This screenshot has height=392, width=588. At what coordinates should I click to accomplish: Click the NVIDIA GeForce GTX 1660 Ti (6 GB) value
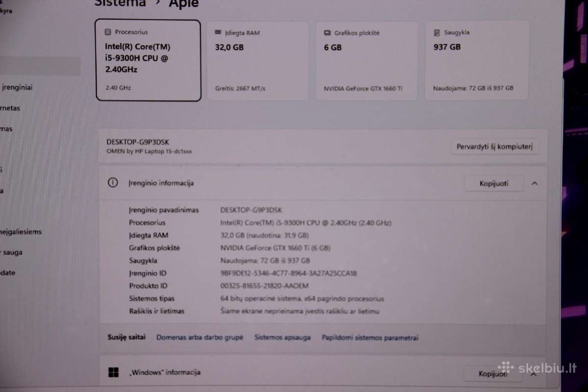coord(275,248)
